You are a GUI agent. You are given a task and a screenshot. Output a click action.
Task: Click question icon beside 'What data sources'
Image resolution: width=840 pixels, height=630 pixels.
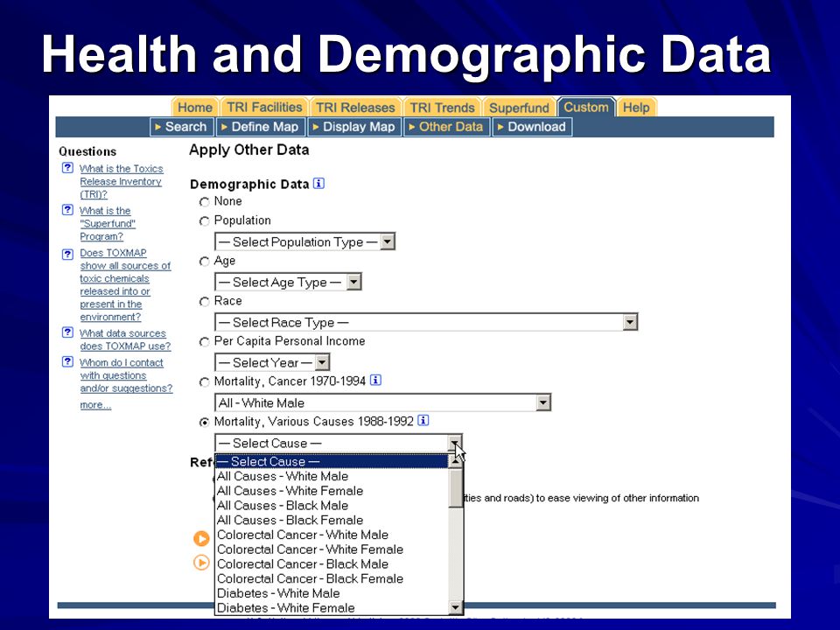tap(67, 332)
